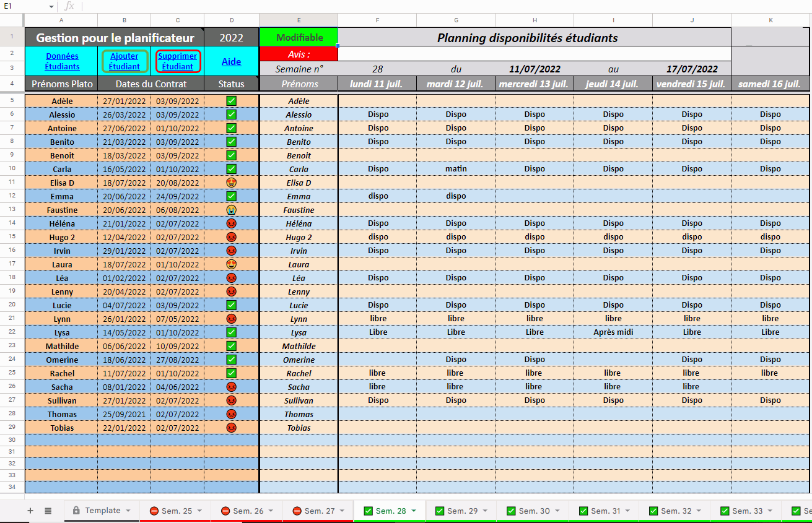Click Lynn's angry face status icon
812x523 pixels.
pos(232,319)
